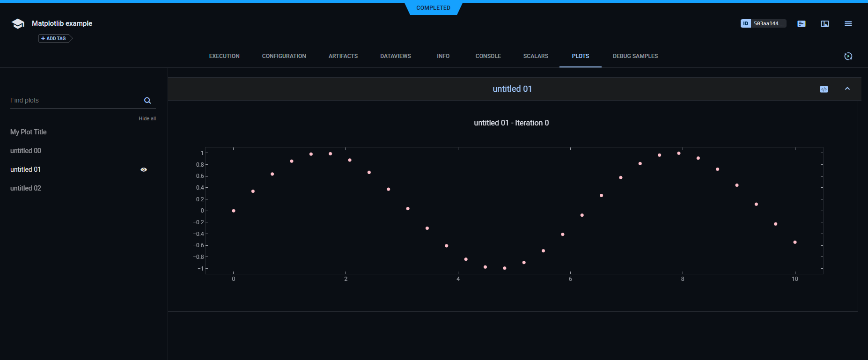Select untitled 00 in the plot list
This screenshot has height=360, width=868.
pyautogui.click(x=26, y=151)
